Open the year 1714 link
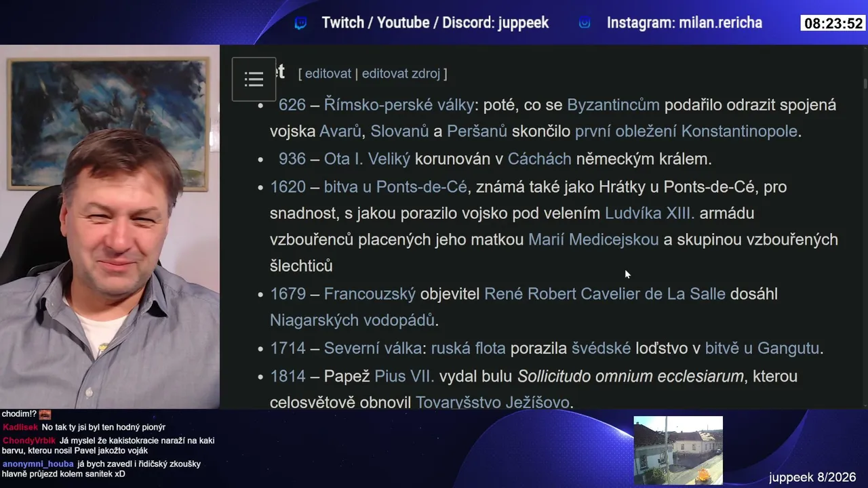The width and height of the screenshot is (868, 488). [x=288, y=349]
